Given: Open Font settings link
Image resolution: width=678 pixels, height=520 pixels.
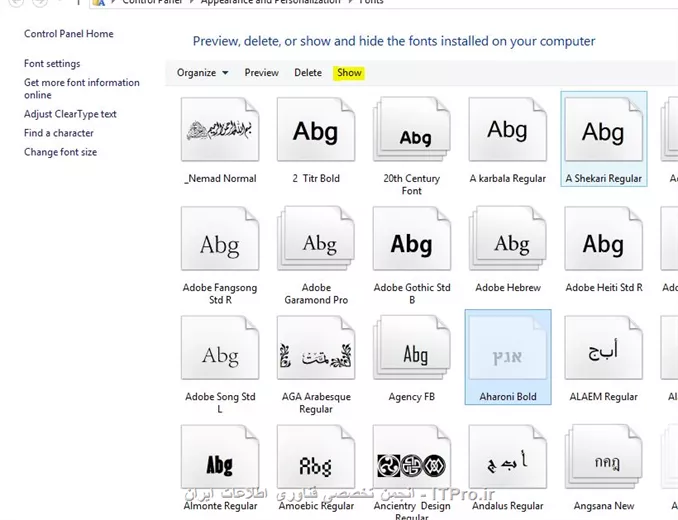Looking at the screenshot, I should pos(52,64).
